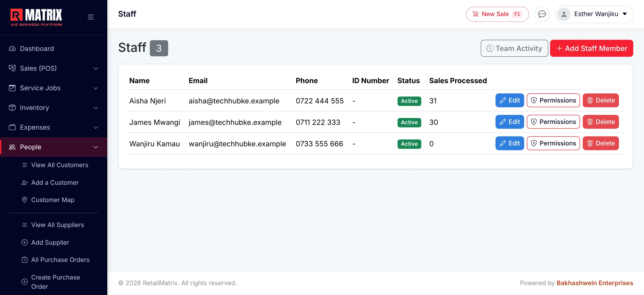Edit Aisha Njeri's staff record

[510, 100]
